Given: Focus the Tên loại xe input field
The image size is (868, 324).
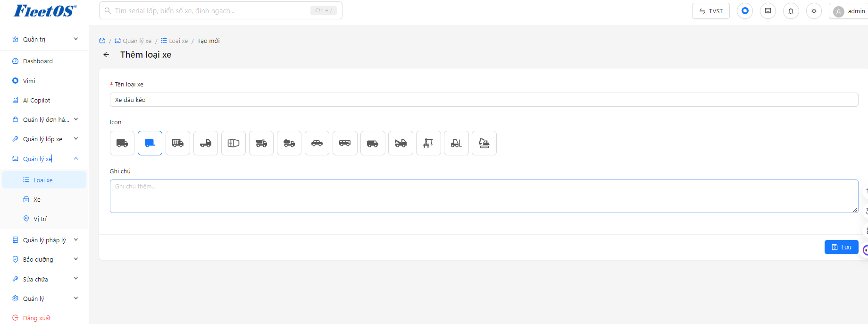Looking at the screenshot, I should click(484, 100).
